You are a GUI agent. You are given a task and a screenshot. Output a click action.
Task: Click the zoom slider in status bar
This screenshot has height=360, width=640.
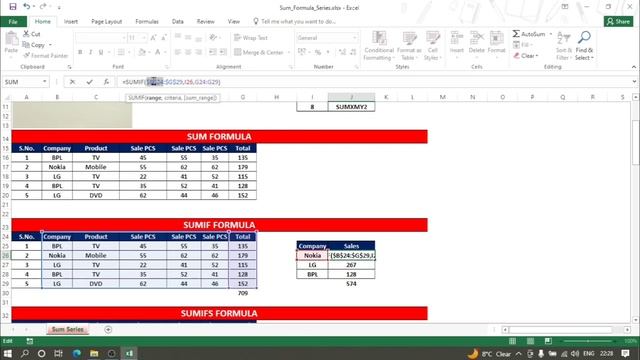588,341
